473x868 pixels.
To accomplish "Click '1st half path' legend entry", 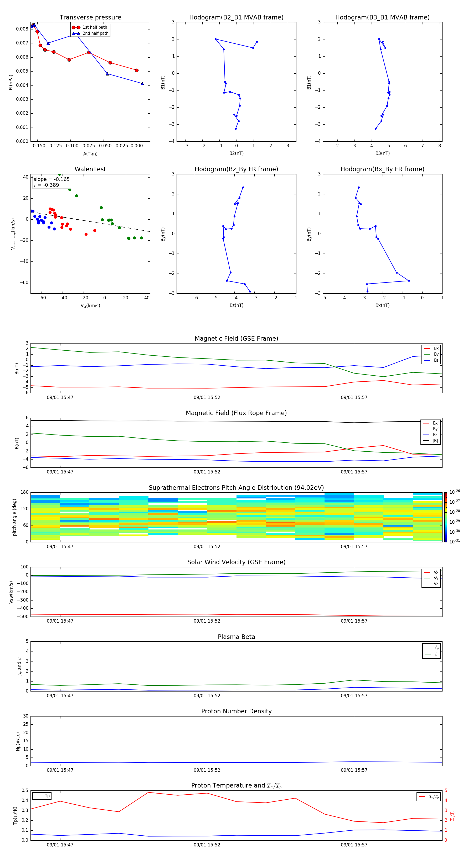I will [90, 27].
